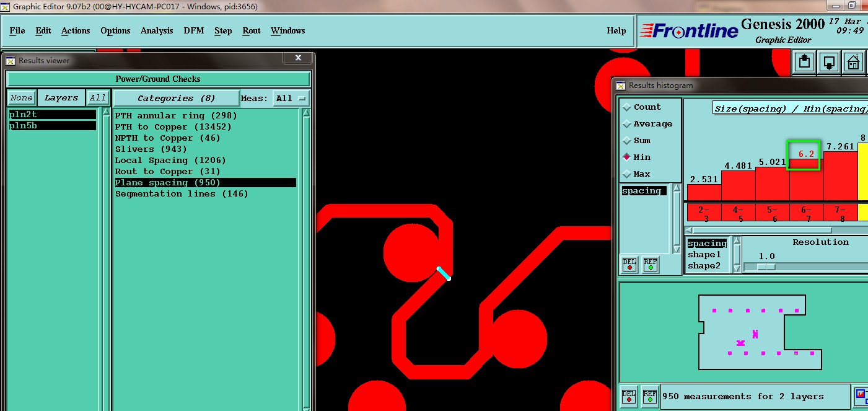Screen dimensions: 868x411
Task: Click the 5-6 histogram range cell
Action: pos(773,213)
